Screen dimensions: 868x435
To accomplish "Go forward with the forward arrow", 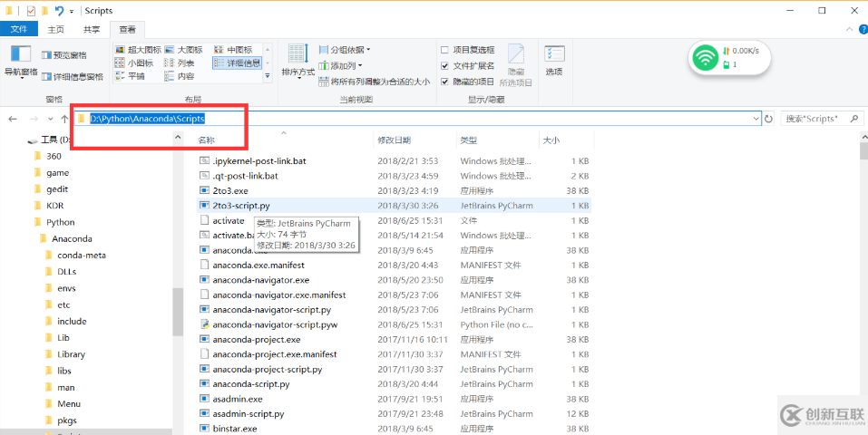I will 34,119.
